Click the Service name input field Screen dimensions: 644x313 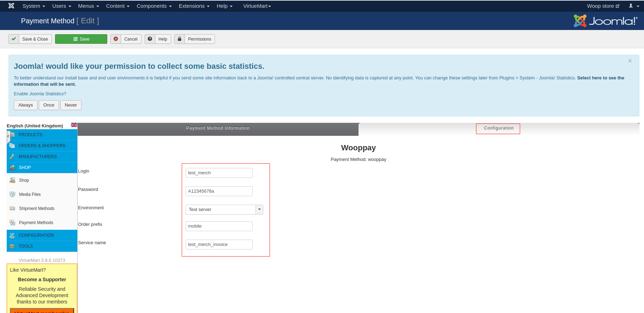(x=219, y=245)
